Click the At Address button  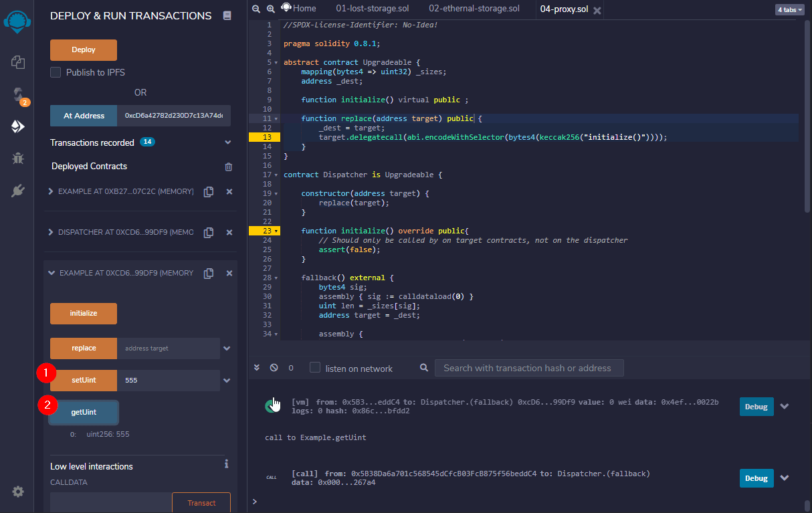pos(84,116)
